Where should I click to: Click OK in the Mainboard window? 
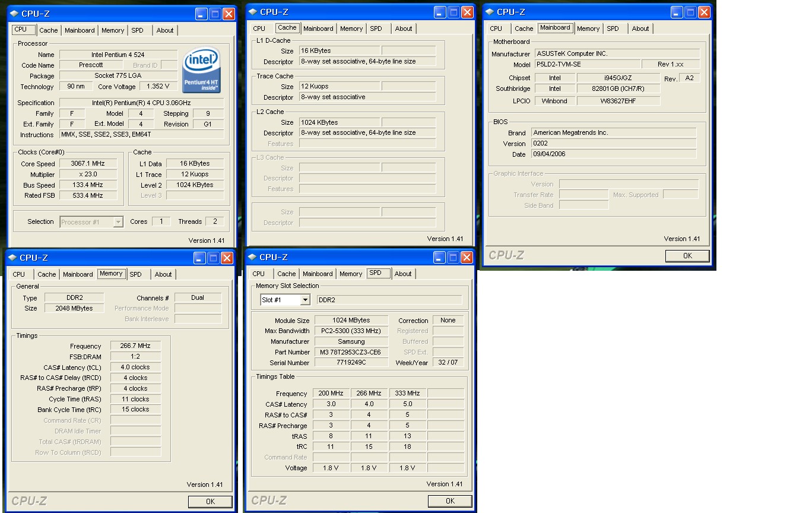[687, 256]
